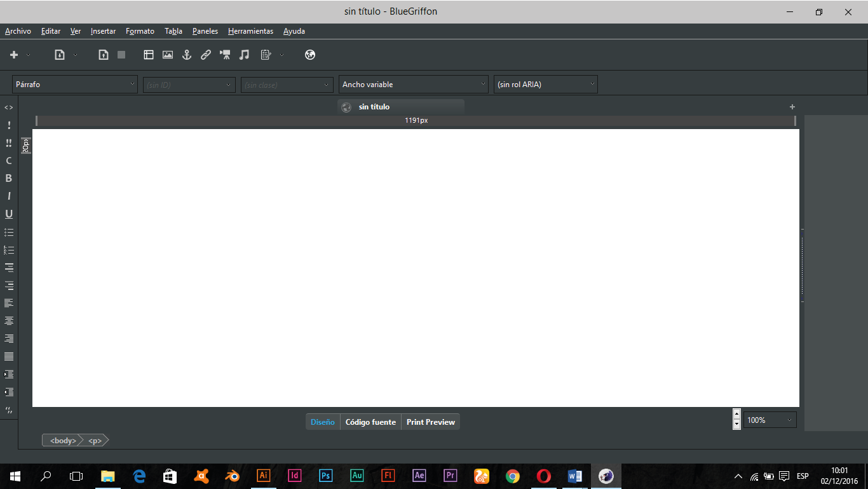Expand the Ancho variable dropdown

tap(413, 85)
